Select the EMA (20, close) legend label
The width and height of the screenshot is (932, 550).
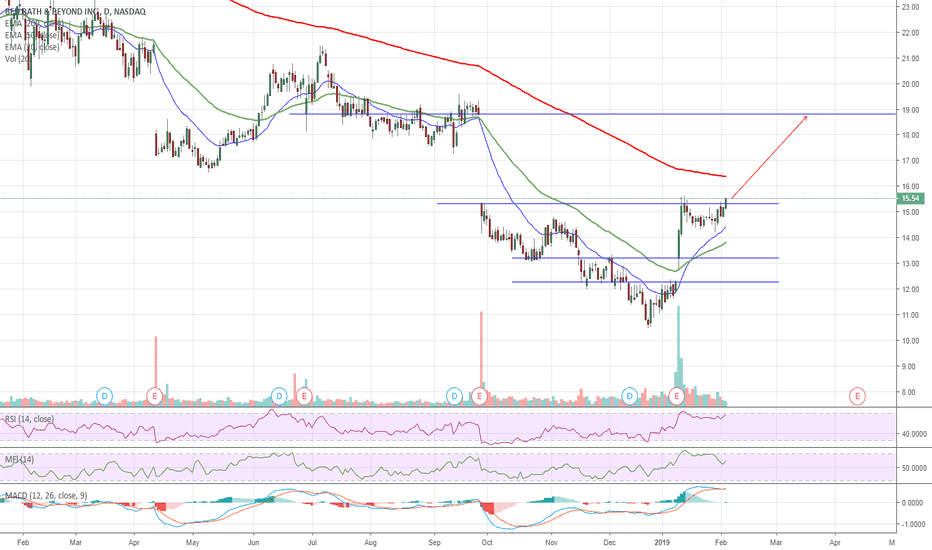coord(32,48)
